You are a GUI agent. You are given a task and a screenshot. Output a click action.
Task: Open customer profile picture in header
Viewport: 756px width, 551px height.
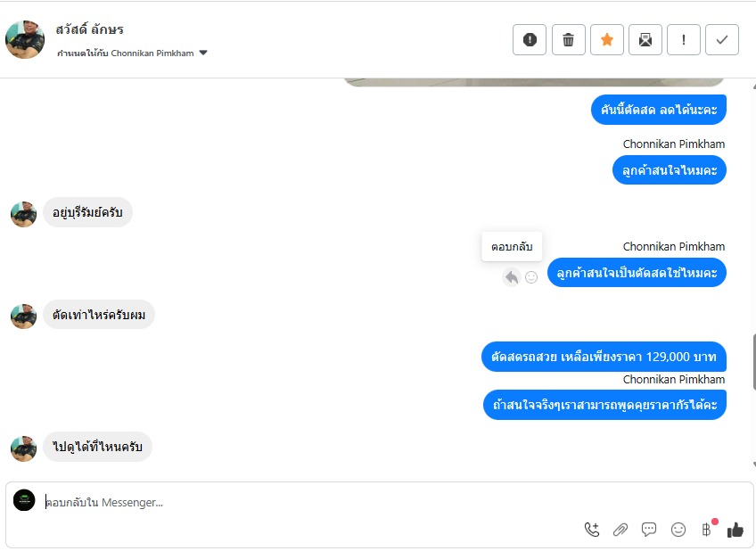pos(25,39)
